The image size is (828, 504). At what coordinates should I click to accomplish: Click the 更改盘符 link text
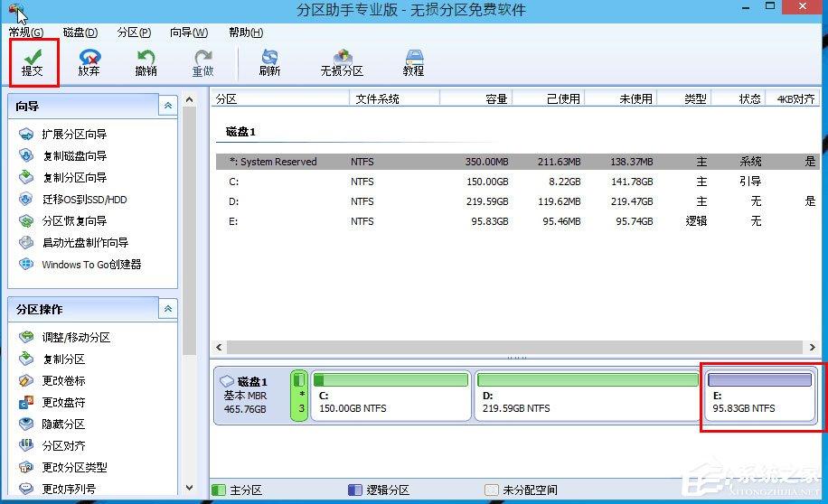click(x=63, y=402)
